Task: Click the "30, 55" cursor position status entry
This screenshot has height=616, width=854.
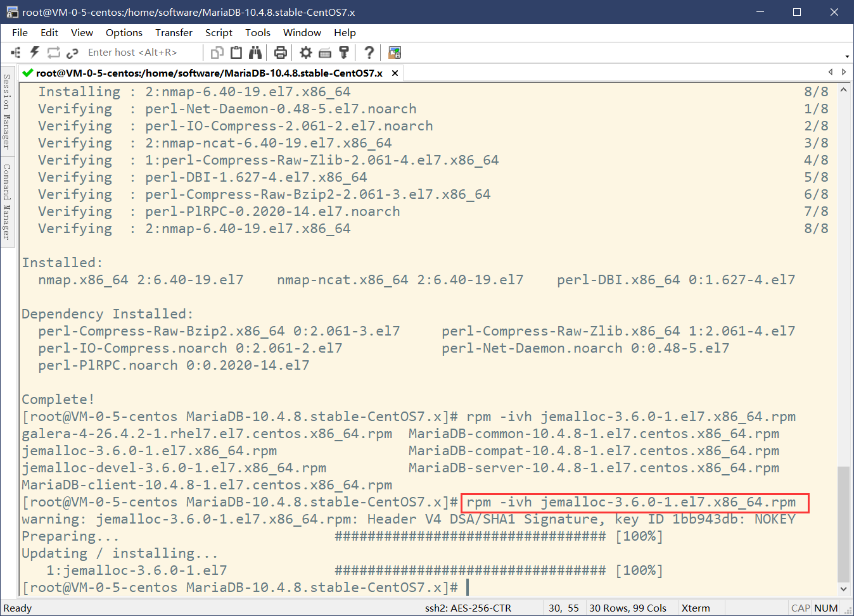Action: tap(564, 608)
